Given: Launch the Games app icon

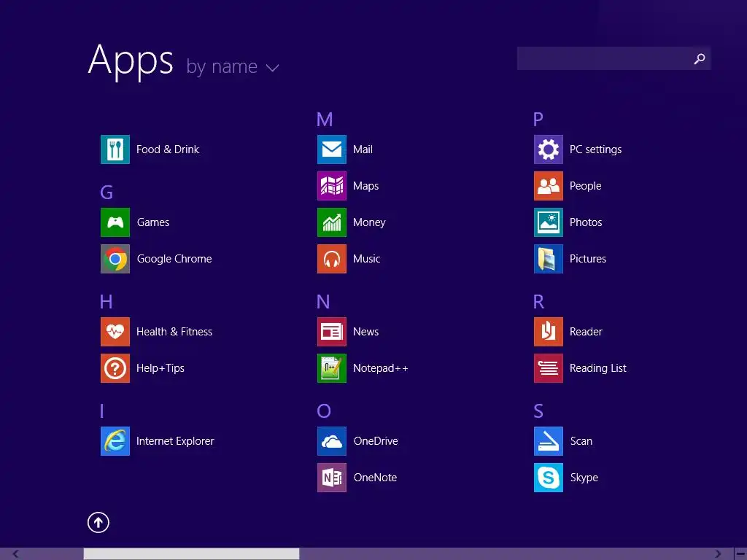Looking at the screenshot, I should (x=115, y=222).
